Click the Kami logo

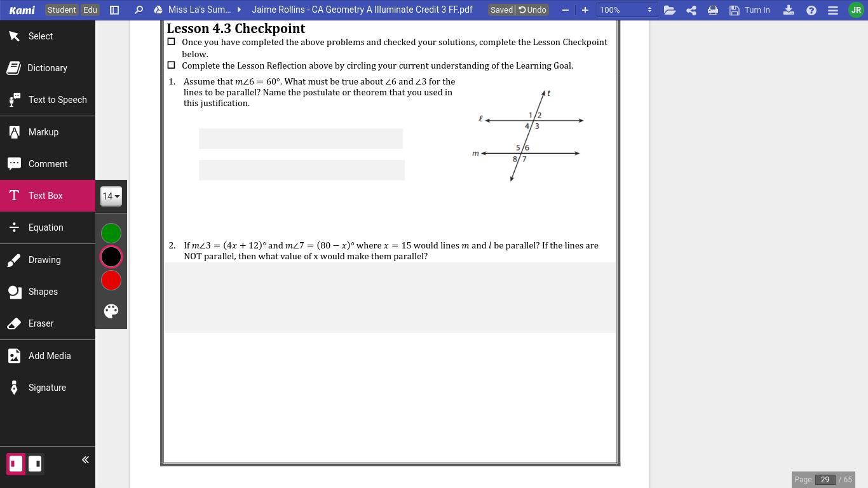[x=22, y=10]
